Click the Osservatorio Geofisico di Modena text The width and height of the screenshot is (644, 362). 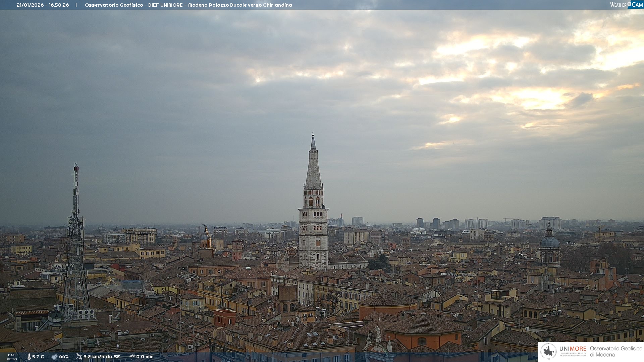point(616,352)
